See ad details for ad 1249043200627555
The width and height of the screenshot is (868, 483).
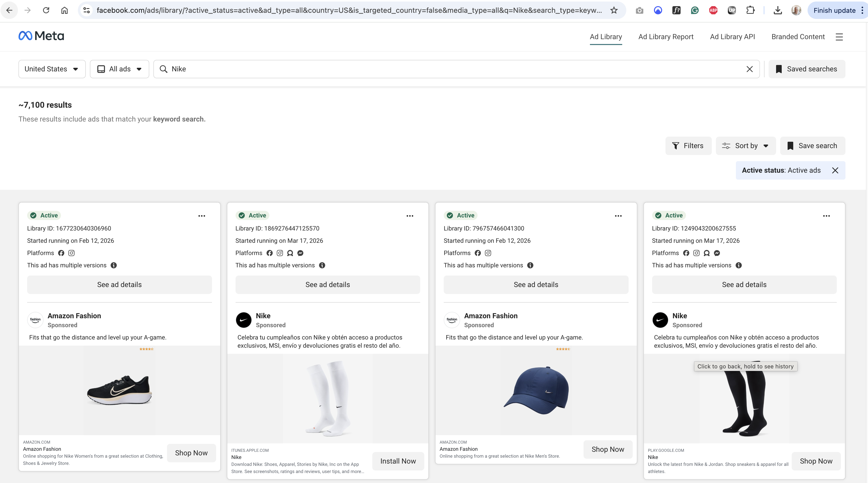744,285
